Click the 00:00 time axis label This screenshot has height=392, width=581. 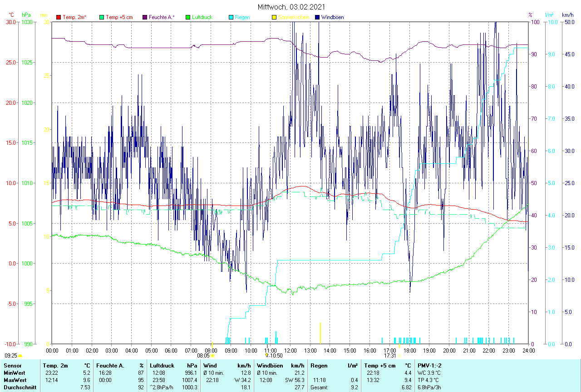pos(52,350)
